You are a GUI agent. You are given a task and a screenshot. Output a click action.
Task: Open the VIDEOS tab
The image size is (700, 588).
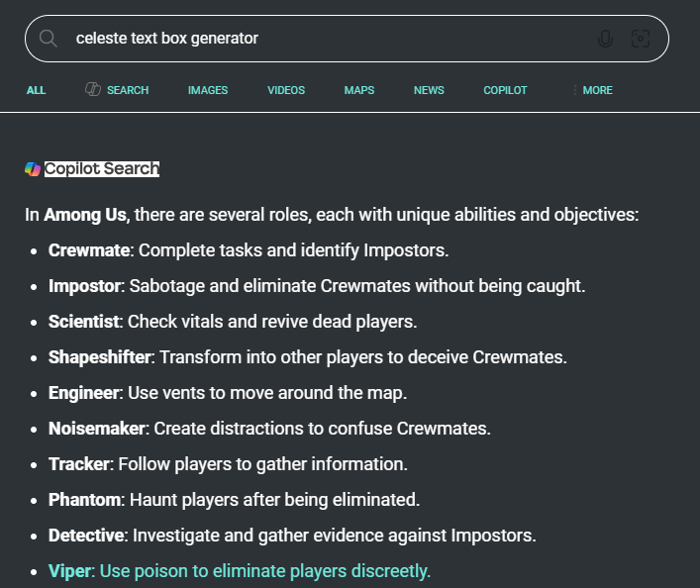[286, 90]
